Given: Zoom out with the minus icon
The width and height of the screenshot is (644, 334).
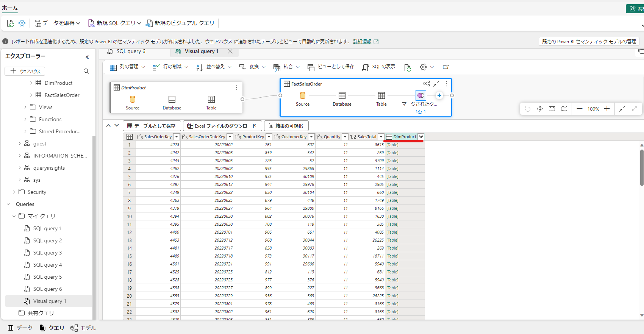Looking at the screenshot, I should click(580, 109).
